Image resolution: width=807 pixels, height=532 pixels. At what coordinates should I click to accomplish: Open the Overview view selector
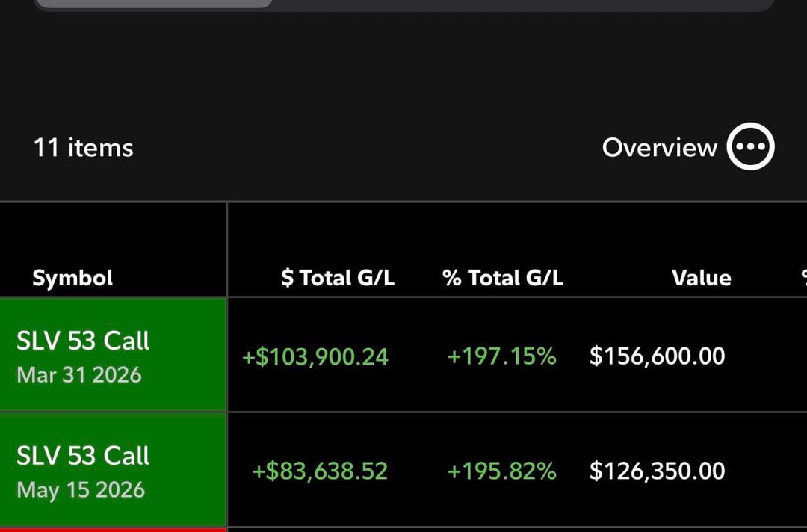[x=659, y=147]
